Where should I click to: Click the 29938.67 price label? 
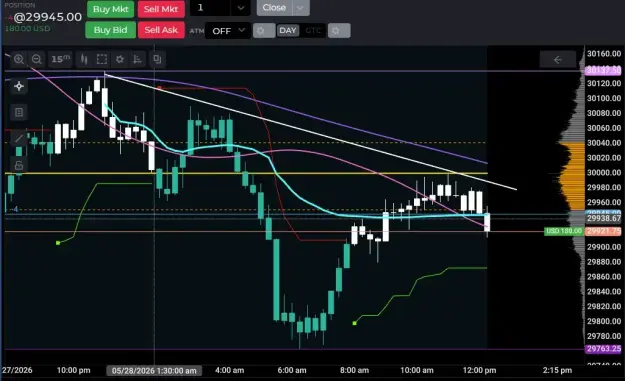(x=603, y=218)
